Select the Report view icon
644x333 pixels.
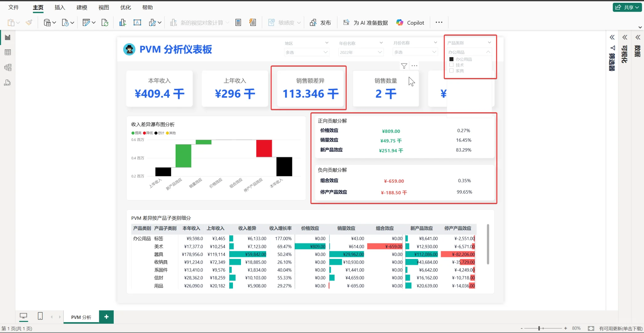tap(8, 37)
